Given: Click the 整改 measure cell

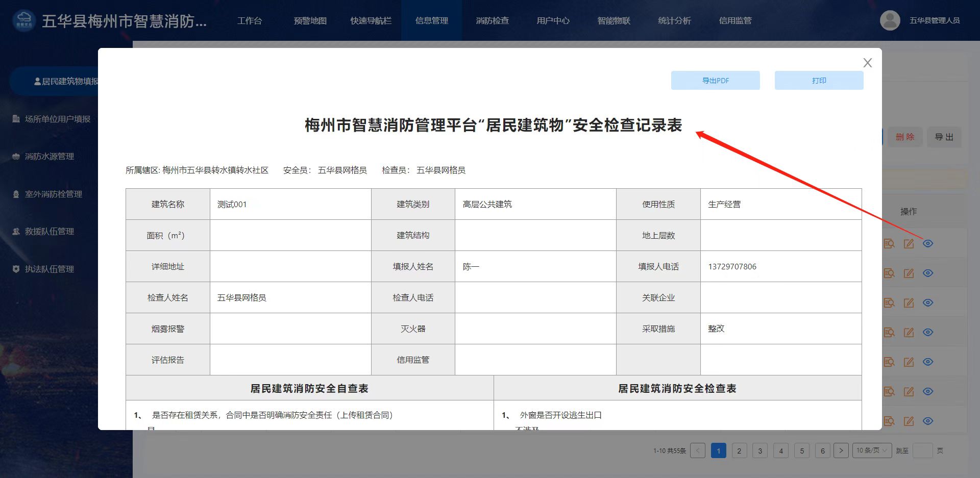Looking at the screenshot, I should point(781,329).
